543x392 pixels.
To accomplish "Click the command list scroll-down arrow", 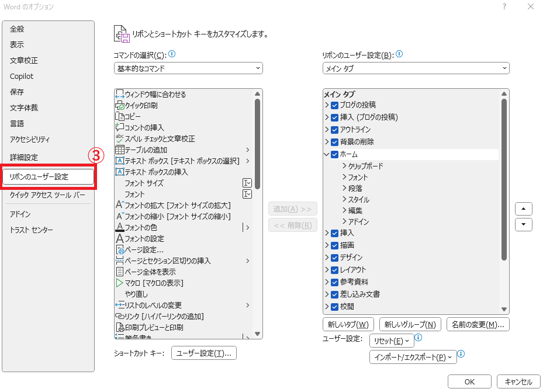I will (x=257, y=334).
